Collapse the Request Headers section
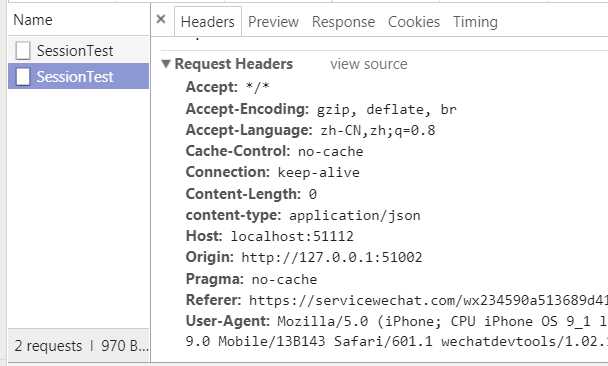This screenshot has height=366, width=608. point(166,64)
